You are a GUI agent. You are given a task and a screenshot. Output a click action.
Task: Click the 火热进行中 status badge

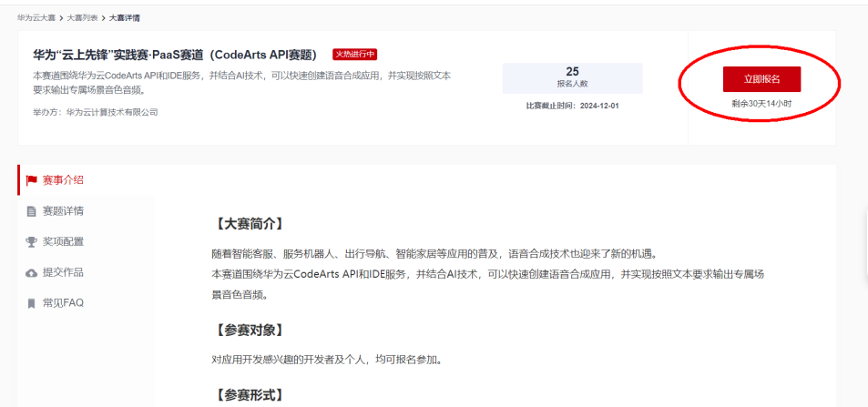pyautogui.click(x=355, y=55)
